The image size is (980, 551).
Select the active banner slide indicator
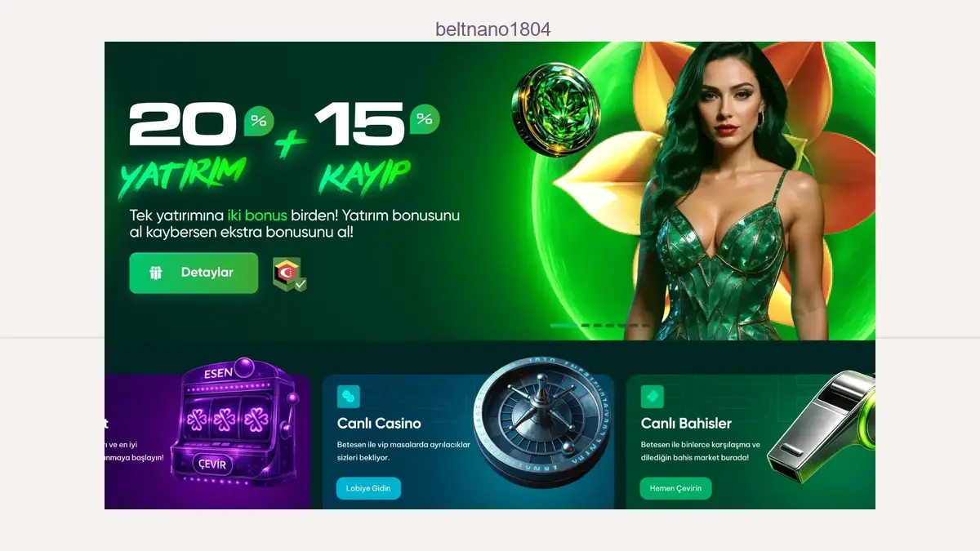click(x=563, y=326)
